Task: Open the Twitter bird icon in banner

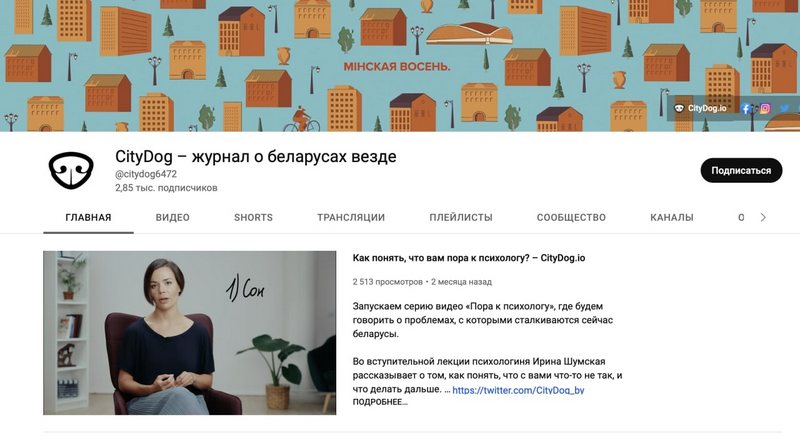Action: pos(784,108)
